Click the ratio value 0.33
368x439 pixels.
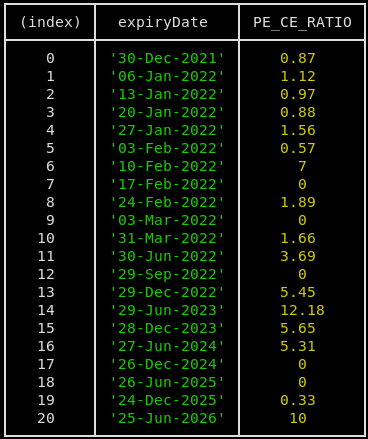[298, 400]
